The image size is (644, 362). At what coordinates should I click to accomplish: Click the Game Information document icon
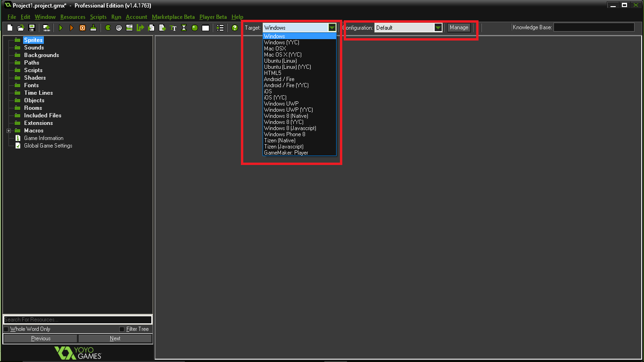pos(18,138)
